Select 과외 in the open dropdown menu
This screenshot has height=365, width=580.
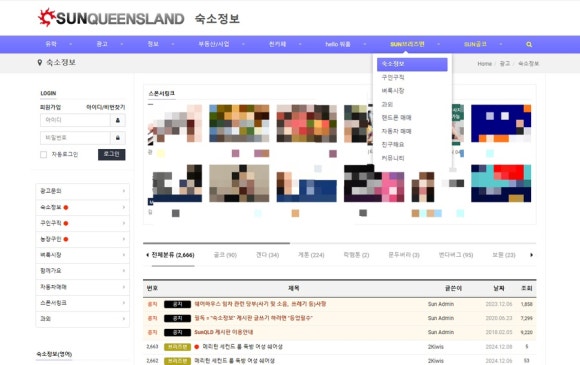point(387,104)
